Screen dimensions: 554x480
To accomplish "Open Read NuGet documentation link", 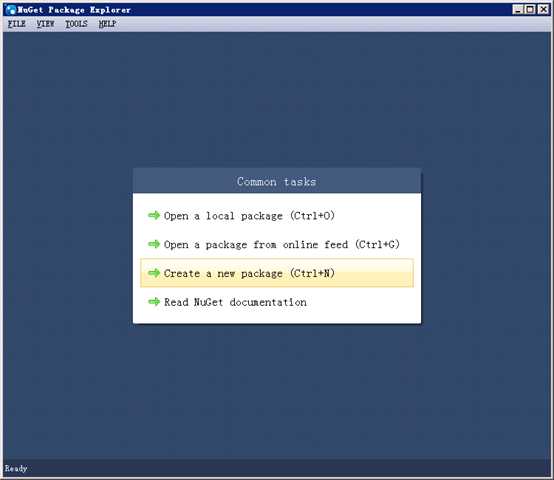I will [x=235, y=302].
